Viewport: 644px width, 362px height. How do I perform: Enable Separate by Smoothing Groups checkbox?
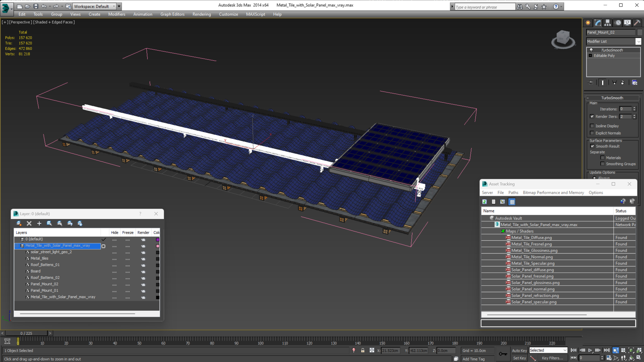tap(602, 164)
